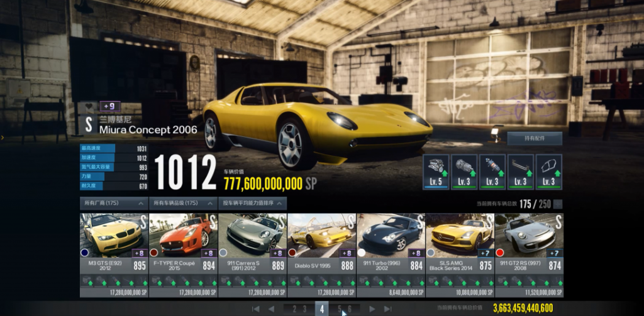
Task: Click the dark red swatch on Diablo SV card
Action: tap(292, 253)
